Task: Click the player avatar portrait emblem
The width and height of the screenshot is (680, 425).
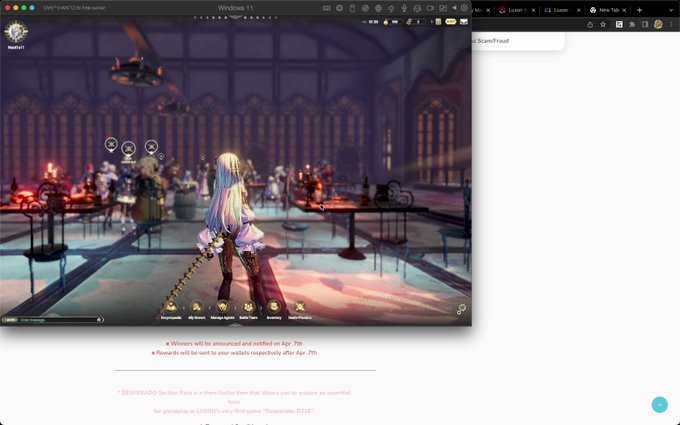Action: coord(16,32)
